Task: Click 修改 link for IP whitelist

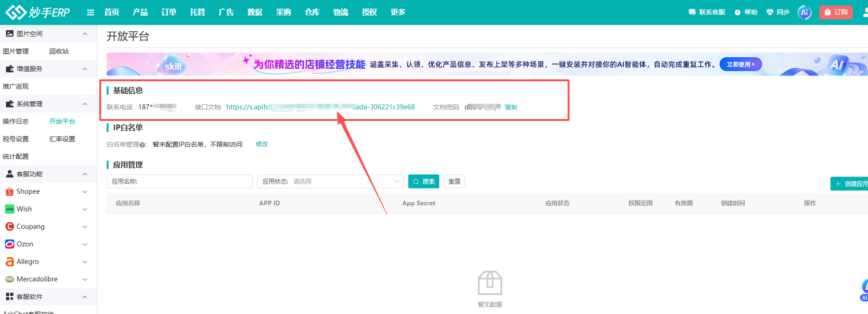Action: click(262, 144)
